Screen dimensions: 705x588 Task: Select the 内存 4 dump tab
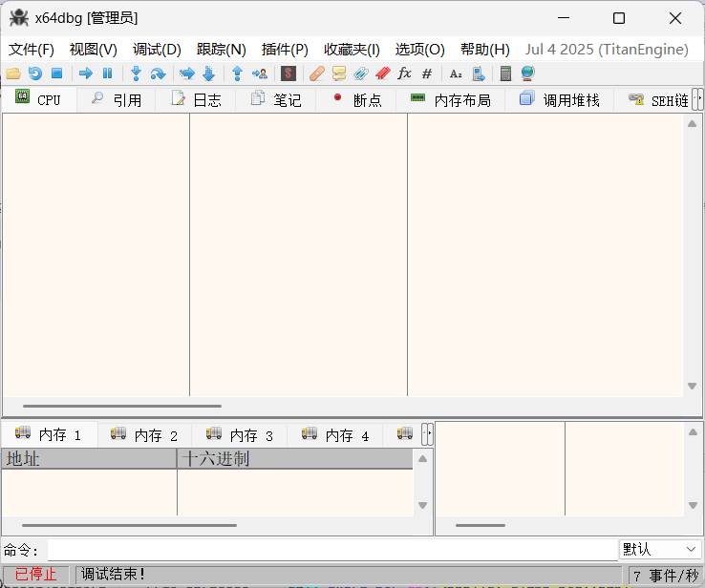335,435
